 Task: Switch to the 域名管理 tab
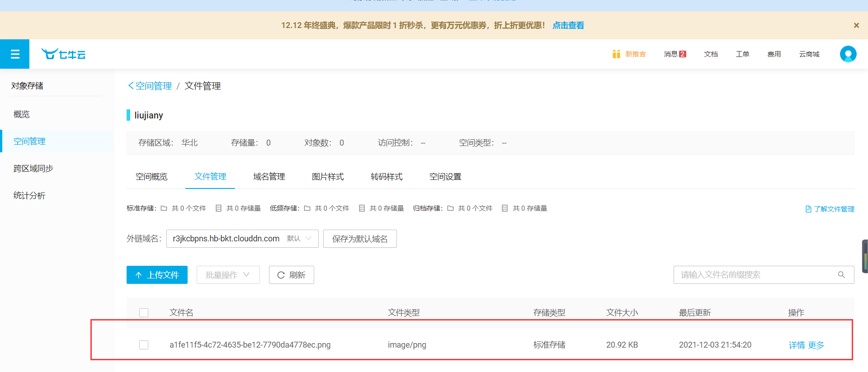[x=269, y=177]
